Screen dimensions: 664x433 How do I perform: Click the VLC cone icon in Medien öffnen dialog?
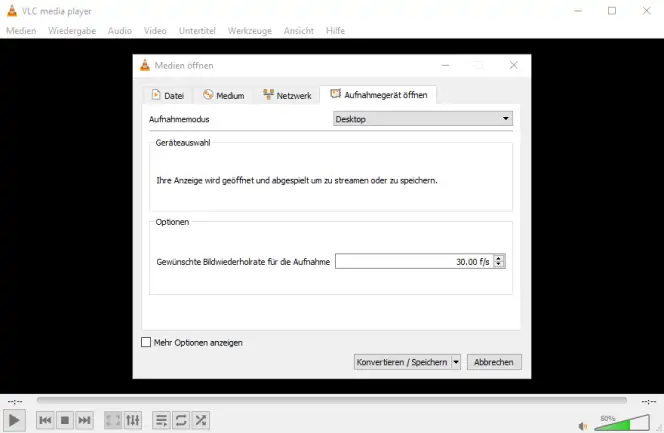[x=145, y=65]
